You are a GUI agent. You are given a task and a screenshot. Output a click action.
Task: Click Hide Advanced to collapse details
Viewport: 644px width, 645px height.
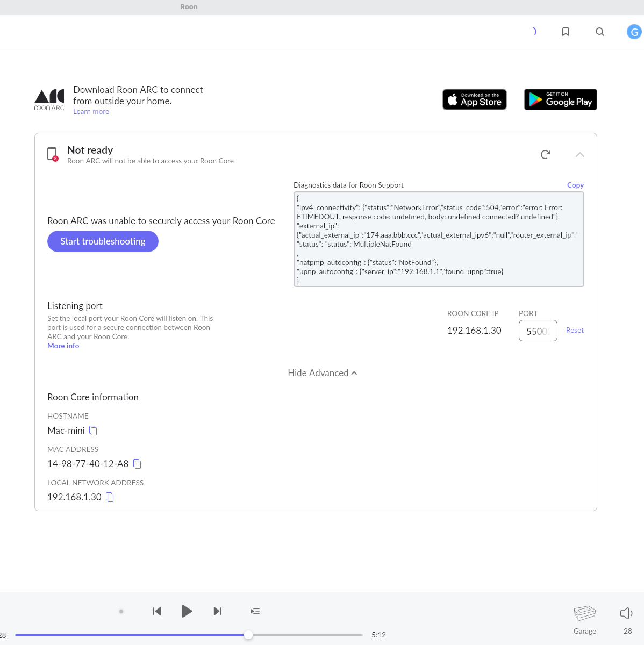click(x=322, y=373)
